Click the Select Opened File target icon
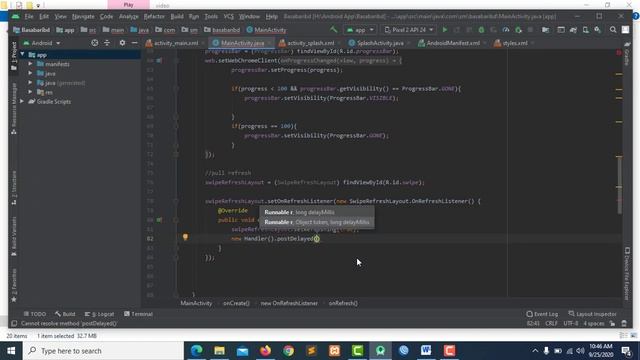 [95, 43]
